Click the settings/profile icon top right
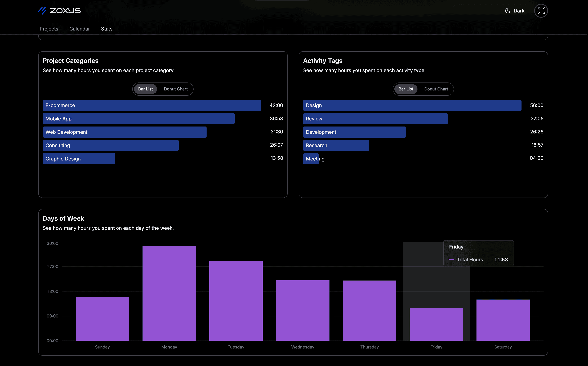This screenshot has width=588, height=366. coord(541,11)
